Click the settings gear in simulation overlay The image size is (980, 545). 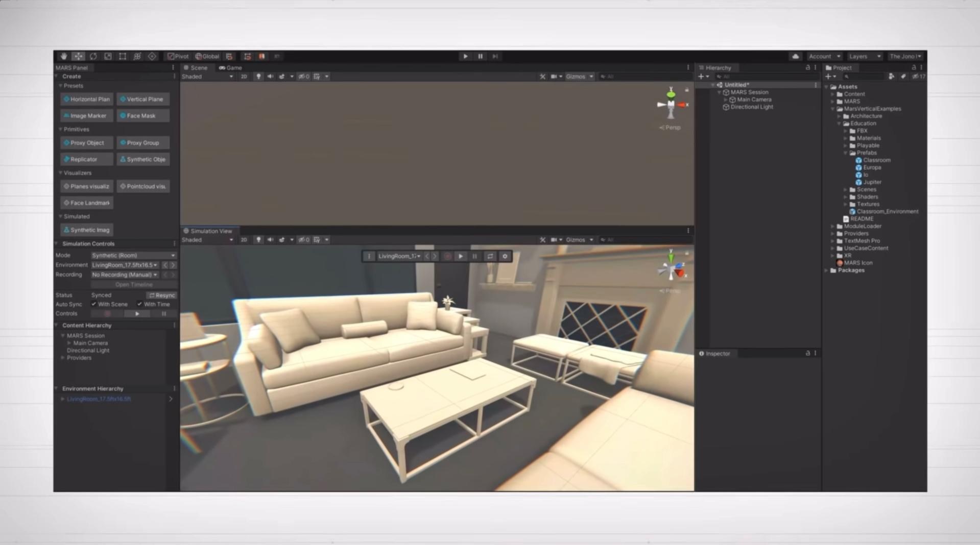tap(505, 256)
